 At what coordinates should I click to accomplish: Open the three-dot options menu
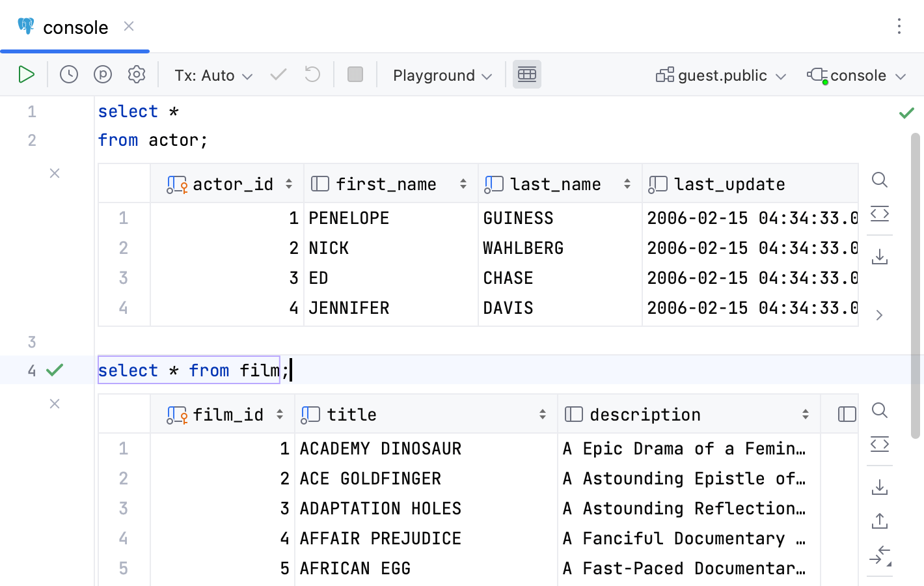[x=899, y=27]
